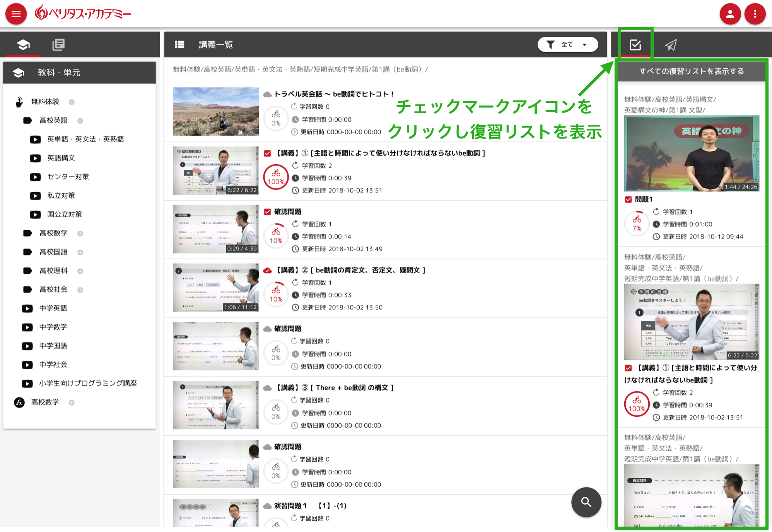Click the 100% progress circle on 【講義】①
Screen dimensions: 772x532
pyautogui.click(x=276, y=177)
